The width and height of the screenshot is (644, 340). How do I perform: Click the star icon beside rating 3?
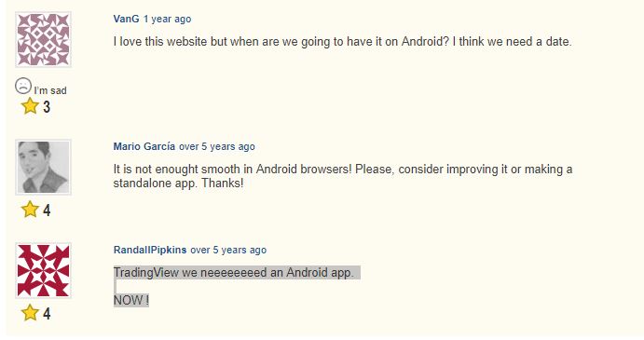tap(30, 106)
